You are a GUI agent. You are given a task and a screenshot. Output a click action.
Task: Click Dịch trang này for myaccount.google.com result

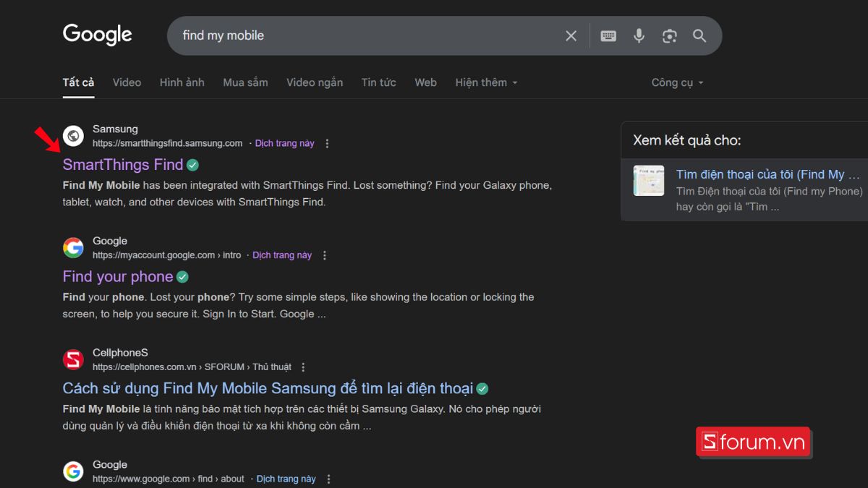282,255
